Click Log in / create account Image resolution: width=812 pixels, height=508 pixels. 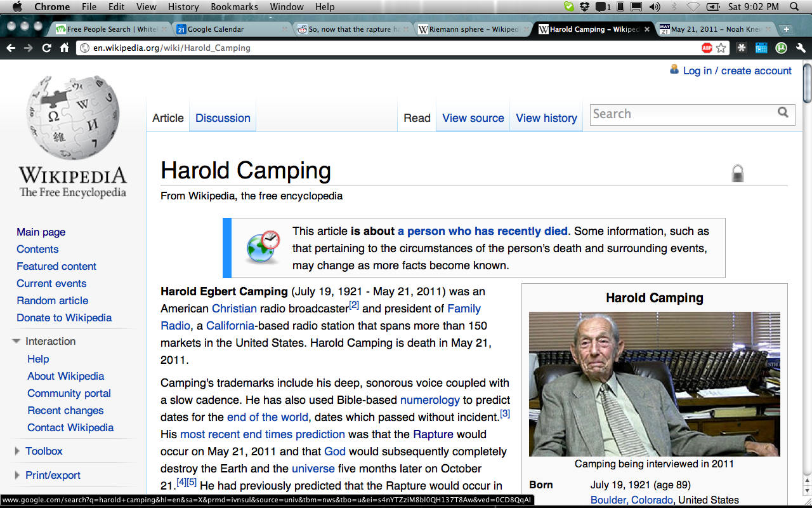[x=737, y=70]
